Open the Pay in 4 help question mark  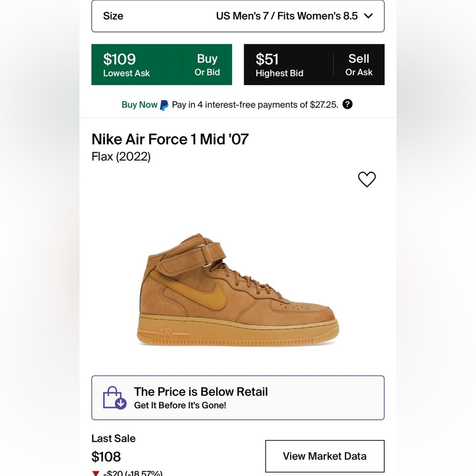click(347, 104)
